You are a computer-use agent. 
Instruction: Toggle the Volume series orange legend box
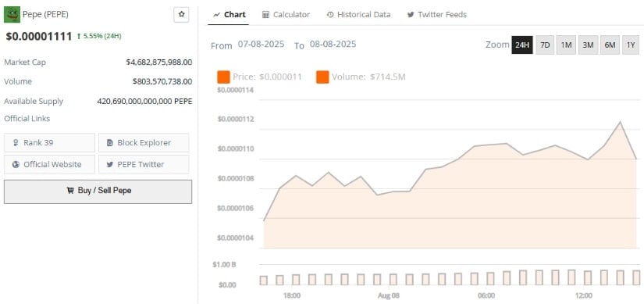pos(322,77)
